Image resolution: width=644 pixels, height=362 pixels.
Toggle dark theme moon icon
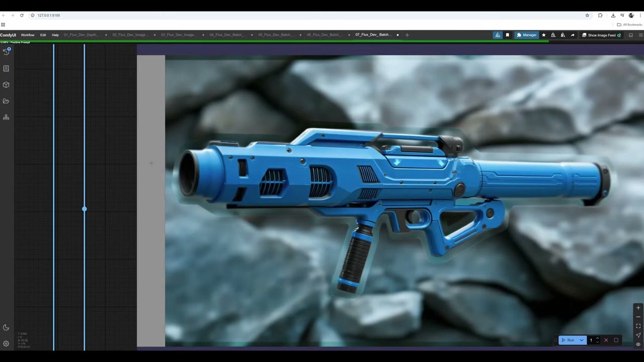tap(6, 327)
